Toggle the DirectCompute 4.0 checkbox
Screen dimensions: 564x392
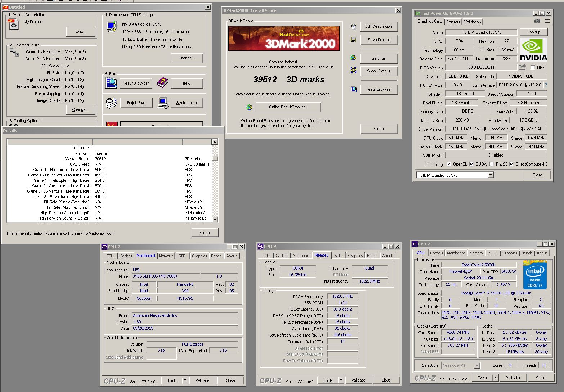point(511,164)
